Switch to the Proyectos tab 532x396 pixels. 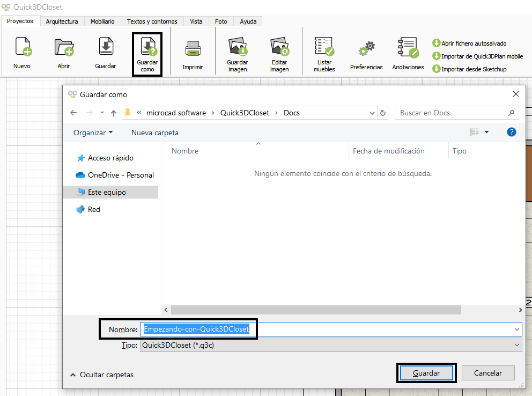20,21
